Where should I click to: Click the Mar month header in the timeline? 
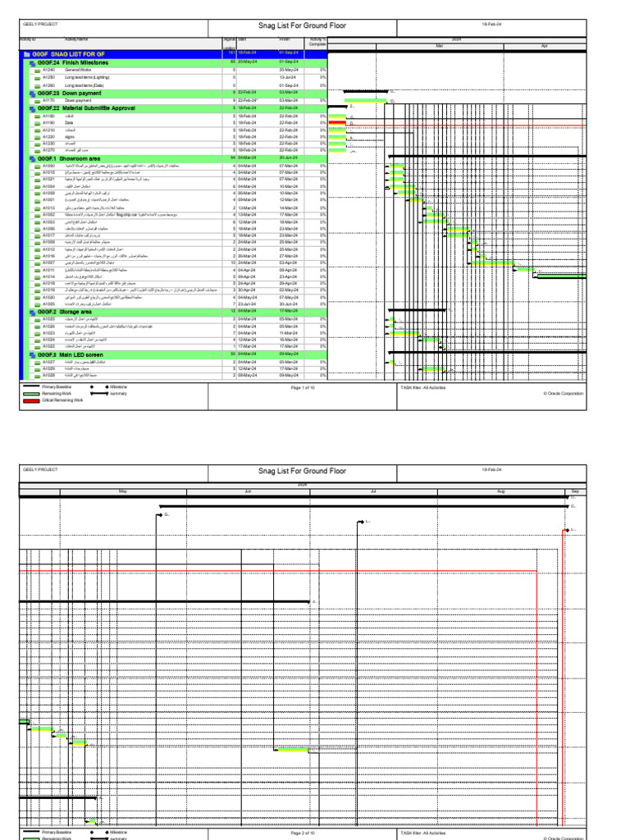coord(440,47)
